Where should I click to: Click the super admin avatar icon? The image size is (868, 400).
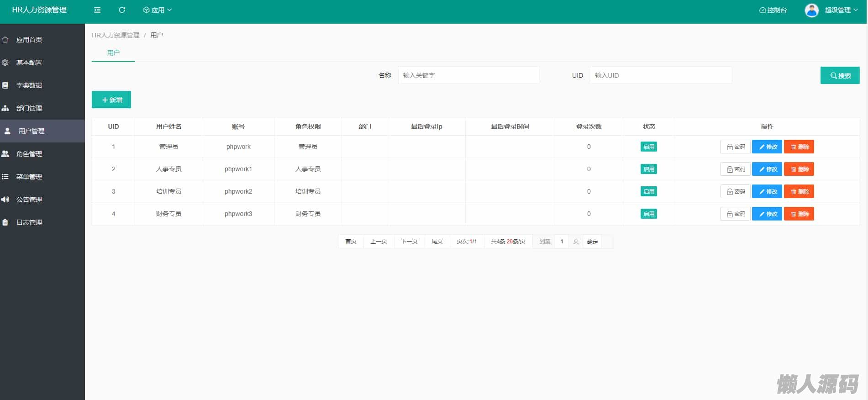click(x=811, y=10)
